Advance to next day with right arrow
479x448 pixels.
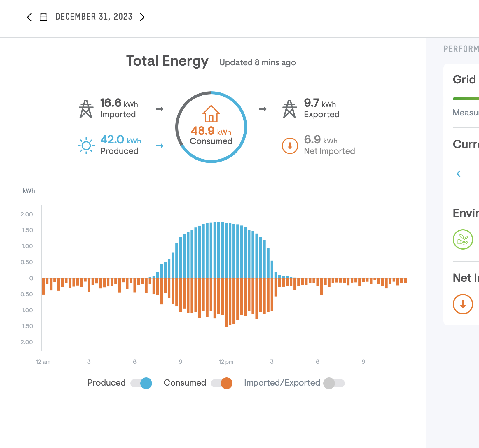tap(142, 17)
